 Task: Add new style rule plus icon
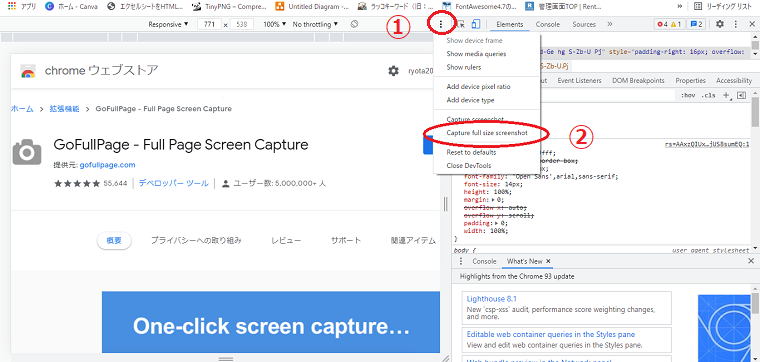(726, 95)
